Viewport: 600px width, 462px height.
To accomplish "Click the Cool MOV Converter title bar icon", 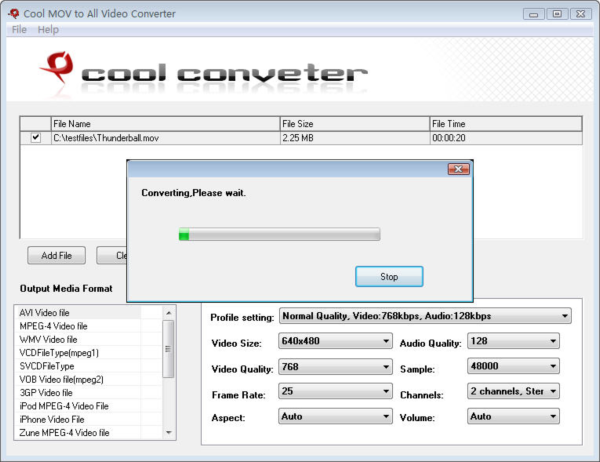I will click(12, 13).
